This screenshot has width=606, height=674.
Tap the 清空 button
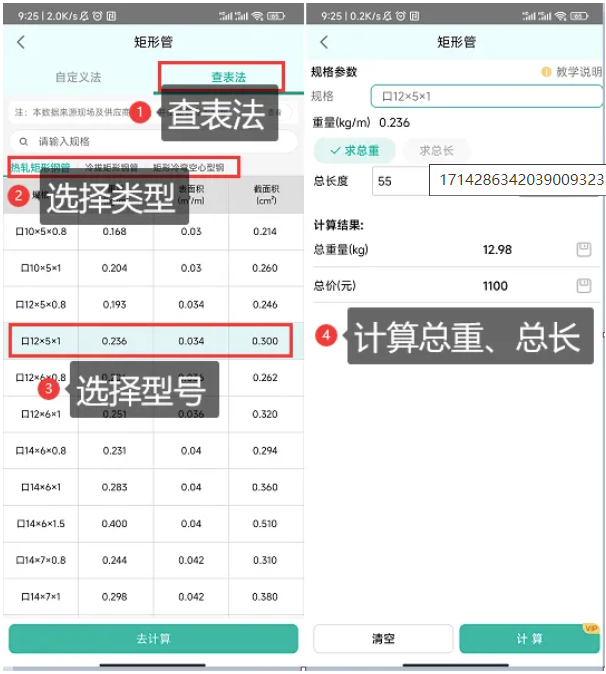tap(383, 639)
